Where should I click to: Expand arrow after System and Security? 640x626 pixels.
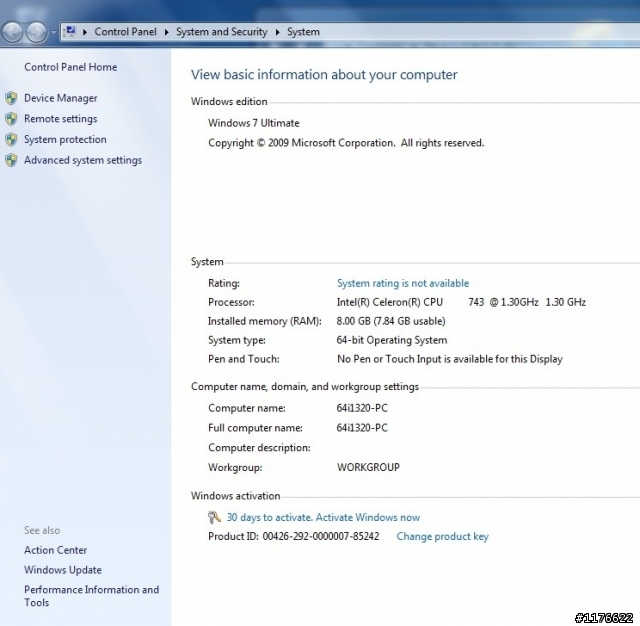coord(278,32)
